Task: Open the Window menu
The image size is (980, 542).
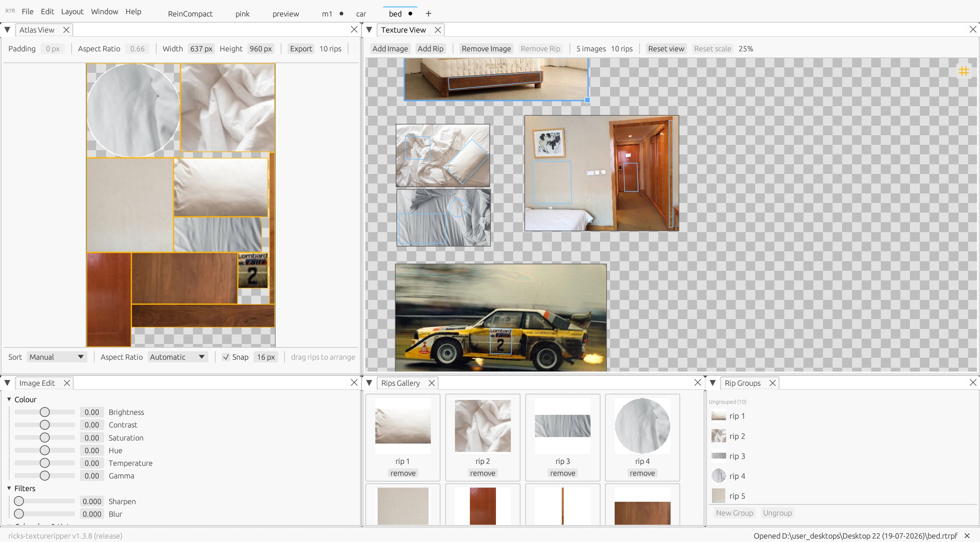Action: point(105,11)
